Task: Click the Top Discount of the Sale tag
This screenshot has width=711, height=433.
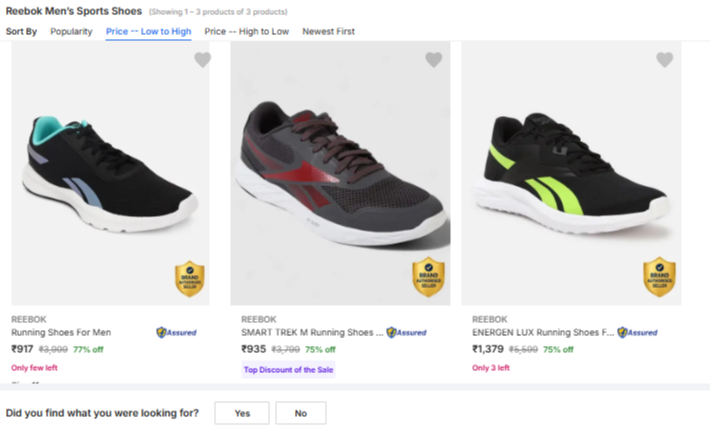Action: (288, 370)
